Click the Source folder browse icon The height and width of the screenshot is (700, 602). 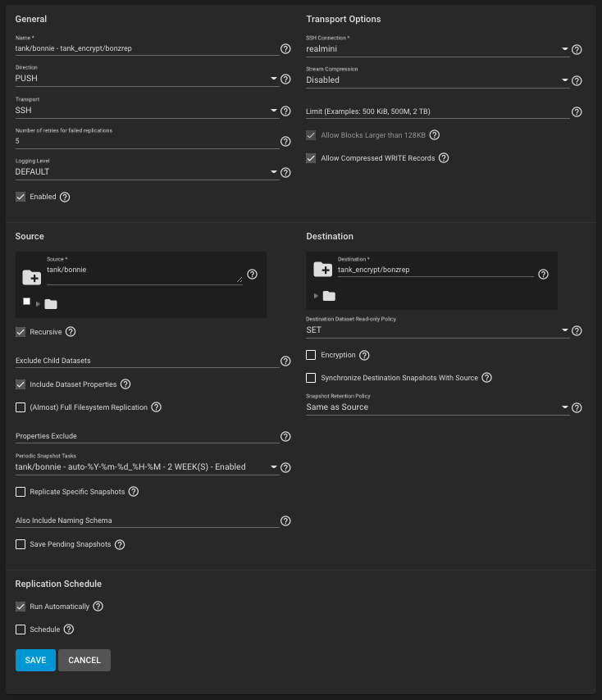(x=31, y=276)
